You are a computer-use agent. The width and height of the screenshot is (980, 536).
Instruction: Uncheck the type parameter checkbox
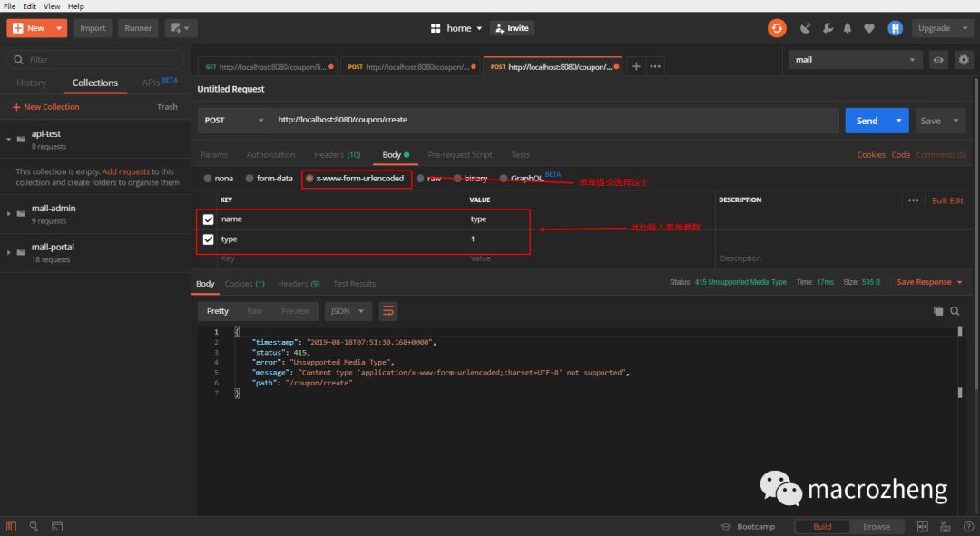coord(208,239)
